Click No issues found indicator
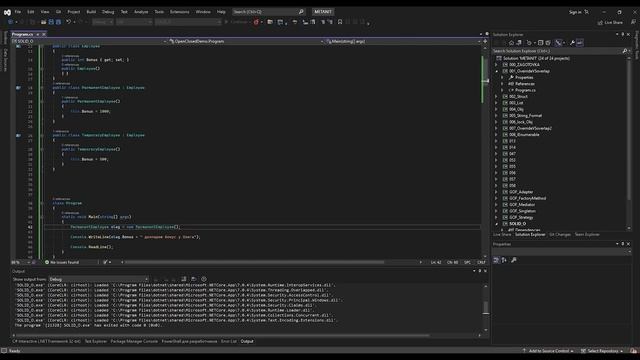This screenshot has height=360, width=640. pyautogui.click(x=62, y=262)
